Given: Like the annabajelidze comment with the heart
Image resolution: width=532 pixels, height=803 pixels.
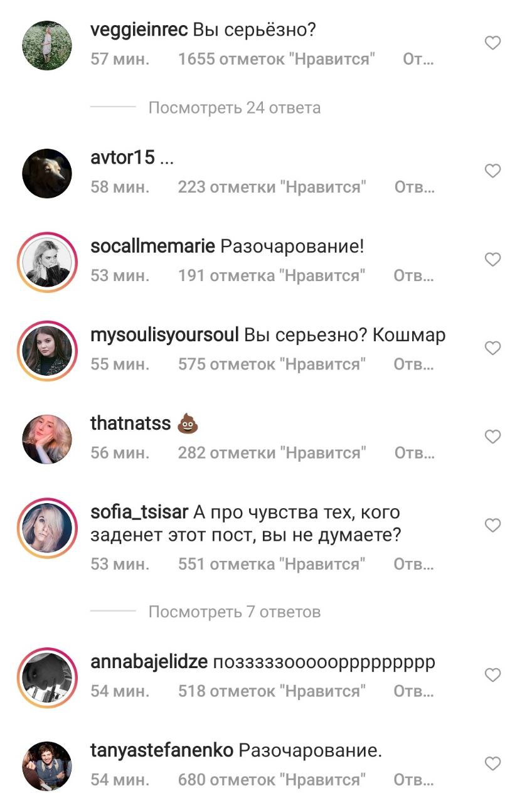Looking at the screenshot, I should [493, 675].
